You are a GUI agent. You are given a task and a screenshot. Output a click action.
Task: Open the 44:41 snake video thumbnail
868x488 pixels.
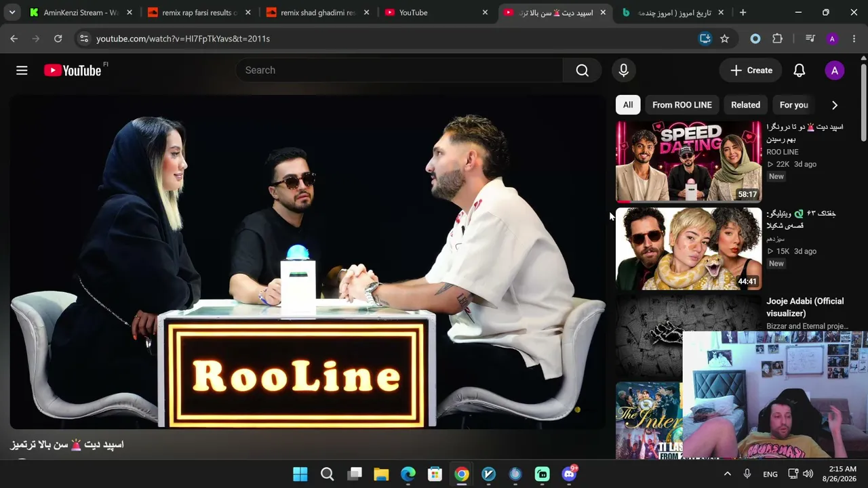688,249
